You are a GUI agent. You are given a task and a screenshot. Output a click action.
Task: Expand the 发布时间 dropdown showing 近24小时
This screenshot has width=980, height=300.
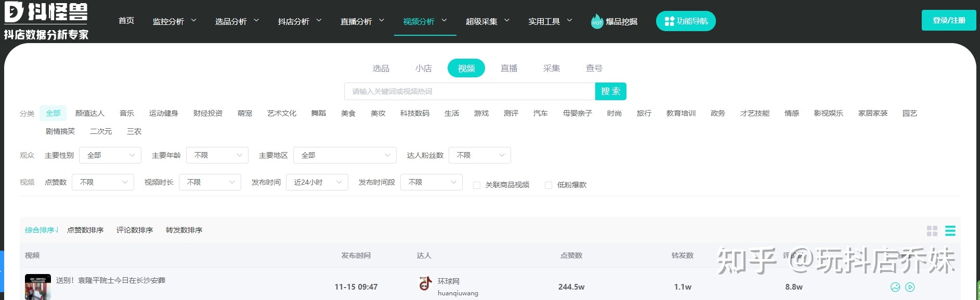coord(317,182)
